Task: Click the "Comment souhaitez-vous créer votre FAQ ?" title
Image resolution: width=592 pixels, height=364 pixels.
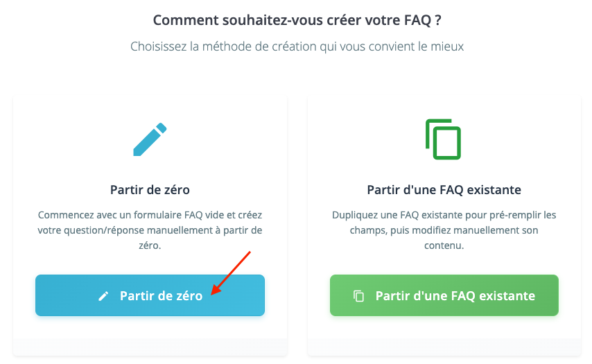Action: pos(297,19)
